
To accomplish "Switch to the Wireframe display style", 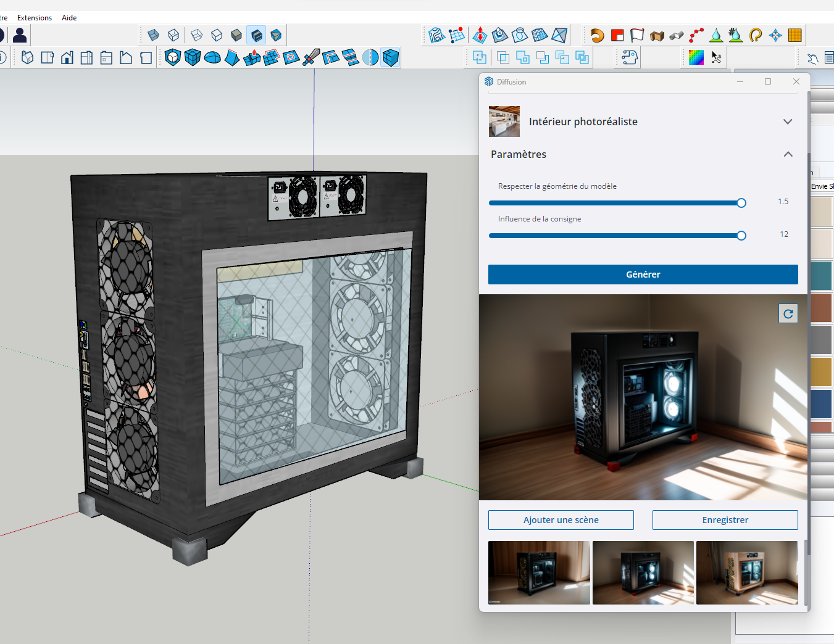I will point(196,35).
